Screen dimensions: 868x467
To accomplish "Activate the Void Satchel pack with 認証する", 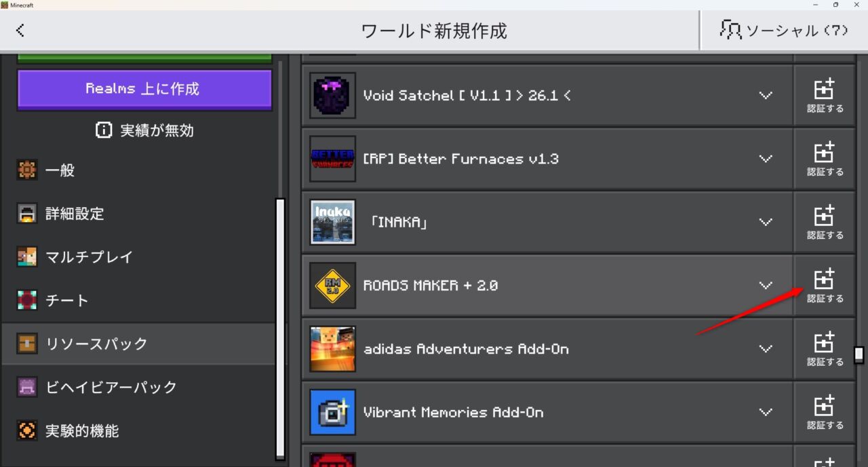I will point(825,96).
